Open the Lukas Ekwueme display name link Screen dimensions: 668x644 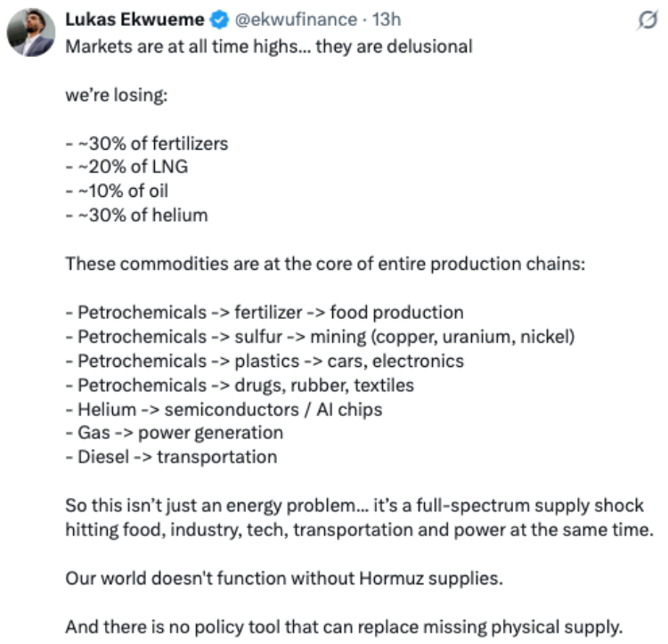134,20
